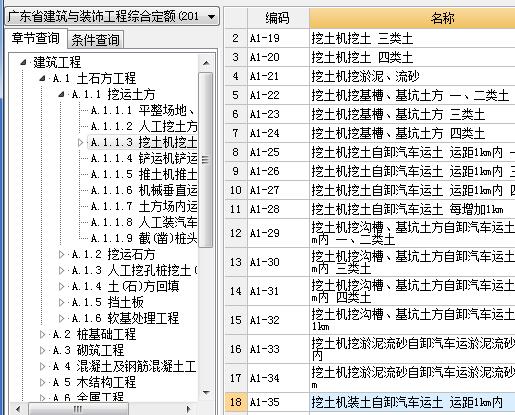Expand the A.1.5 挡土板 node
Image resolution: width=515 pixels, height=415 pixels.
pyautogui.click(x=61, y=302)
